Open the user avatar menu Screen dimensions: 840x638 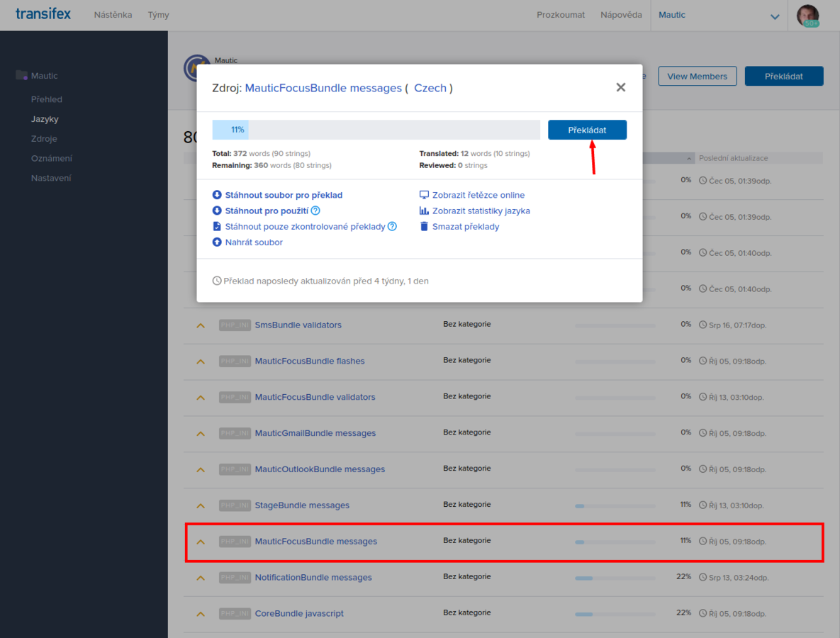point(807,16)
